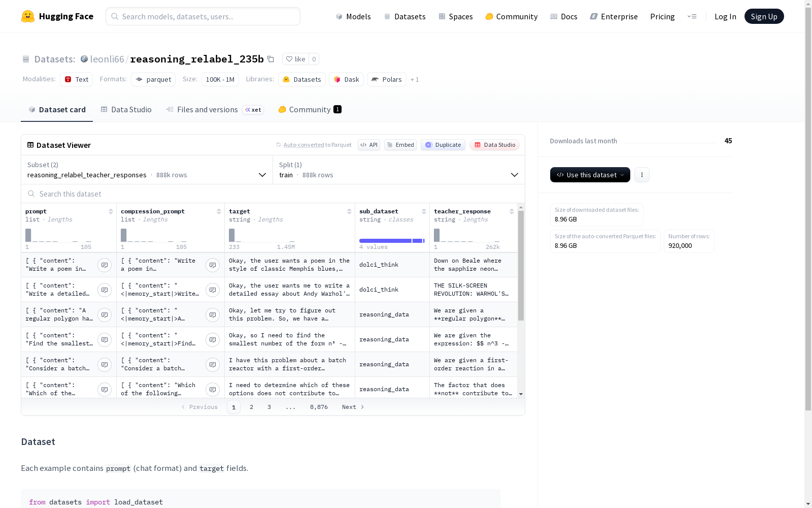Open the Use this dataset dropdown
812x508 pixels.
coord(590,175)
